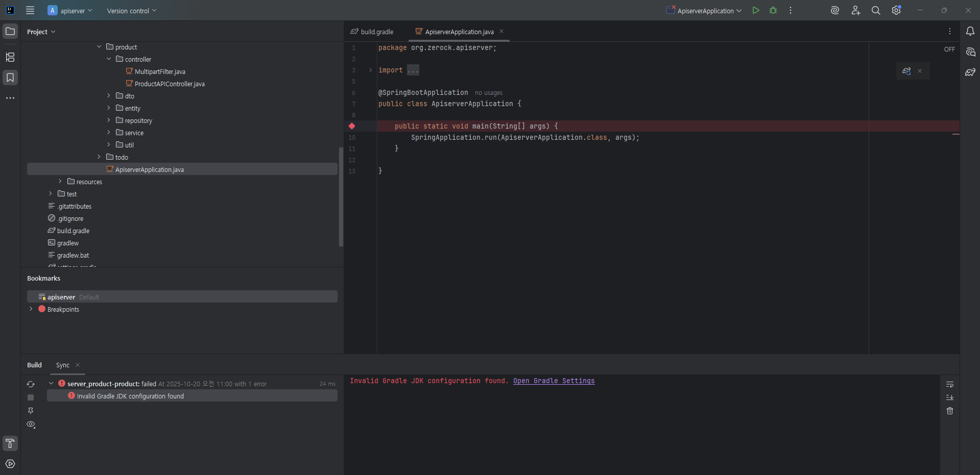Screen dimensions: 980x475
Task: Open the Bookmarks tool window icon
Action: [10, 78]
